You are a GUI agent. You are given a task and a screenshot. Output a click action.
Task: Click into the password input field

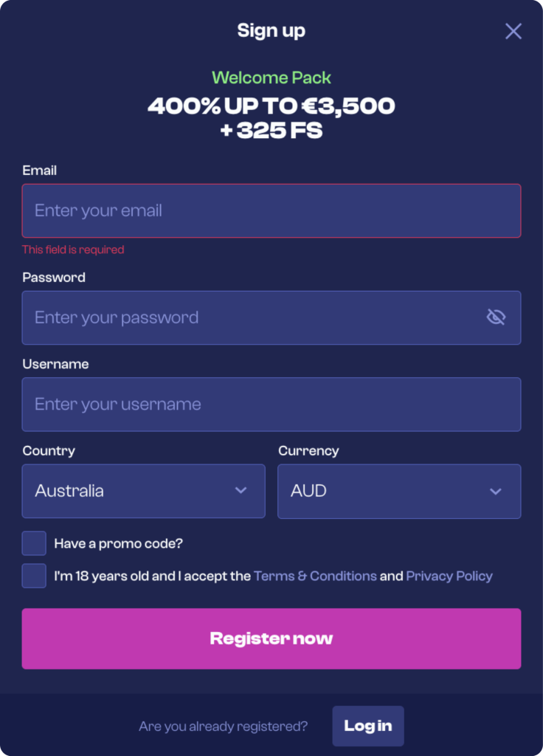pyautogui.click(x=251, y=317)
